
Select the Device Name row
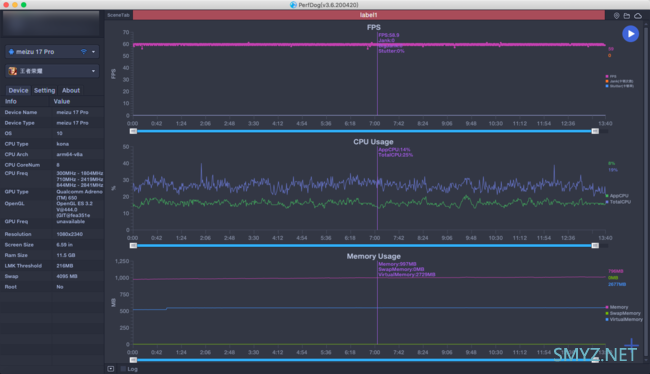(x=52, y=112)
